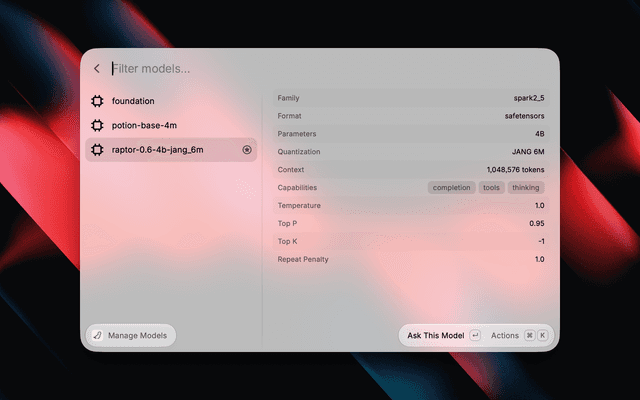Go back using the left chevron
The image size is (640, 400).
[97, 69]
